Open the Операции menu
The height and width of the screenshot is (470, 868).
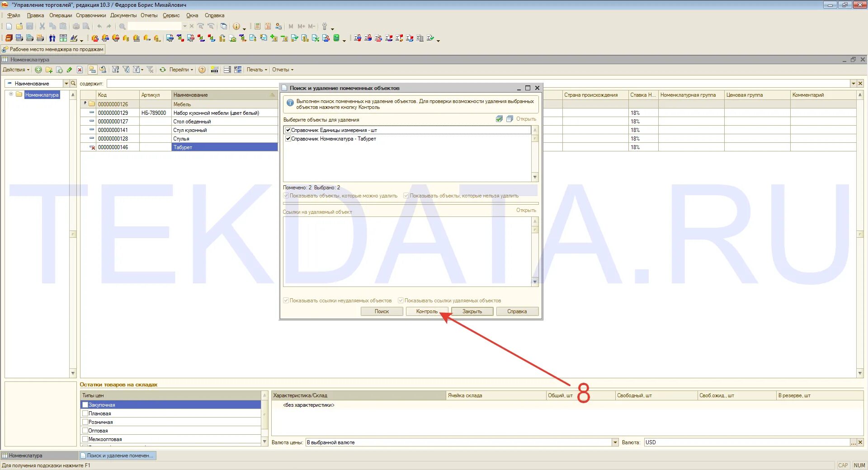[x=61, y=15]
